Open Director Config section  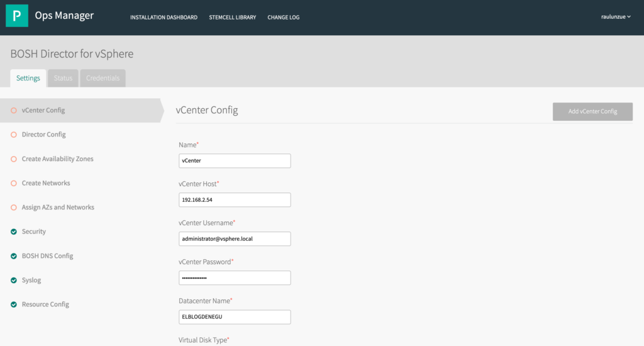click(x=43, y=135)
